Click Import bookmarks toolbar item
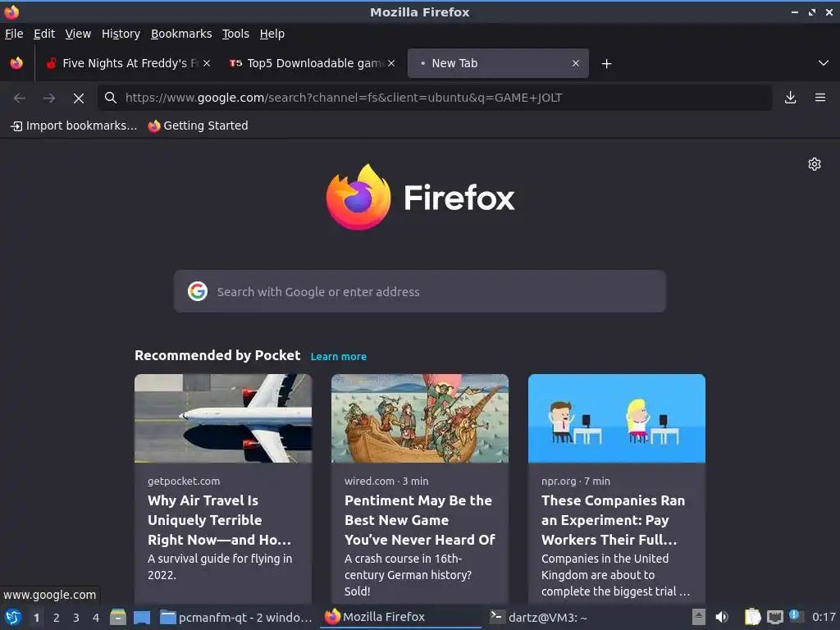 point(74,126)
